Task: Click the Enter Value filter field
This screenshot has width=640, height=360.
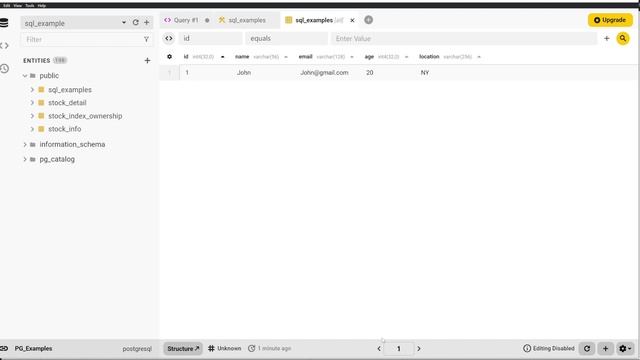Action: point(464,38)
